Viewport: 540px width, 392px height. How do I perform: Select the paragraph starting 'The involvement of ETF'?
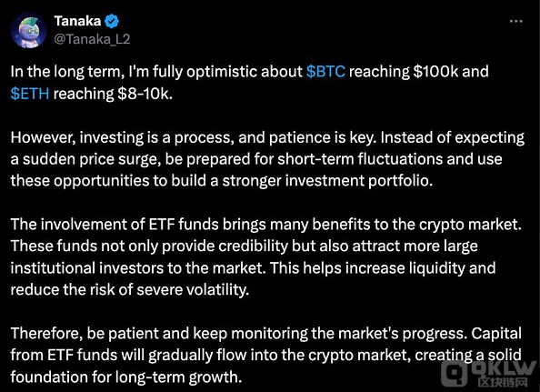click(265, 257)
